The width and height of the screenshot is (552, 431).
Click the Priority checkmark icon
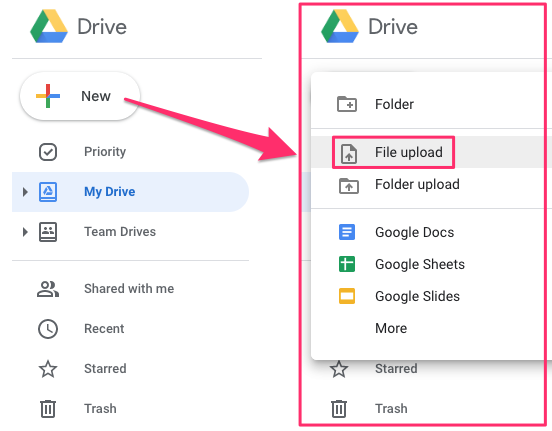pos(48,152)
